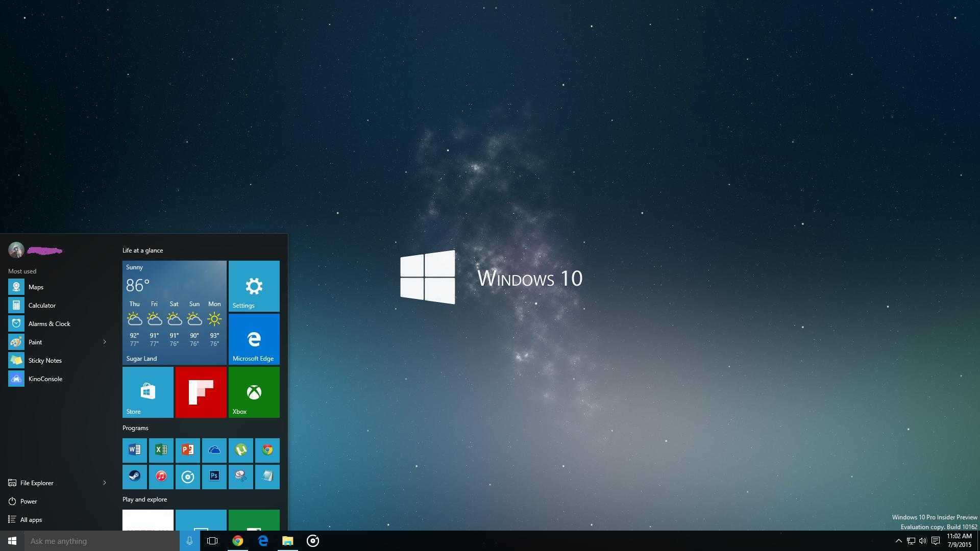Open the PowerPoint tile in Programs
This screenshot has height=551, width=980.
pos(188,450)
